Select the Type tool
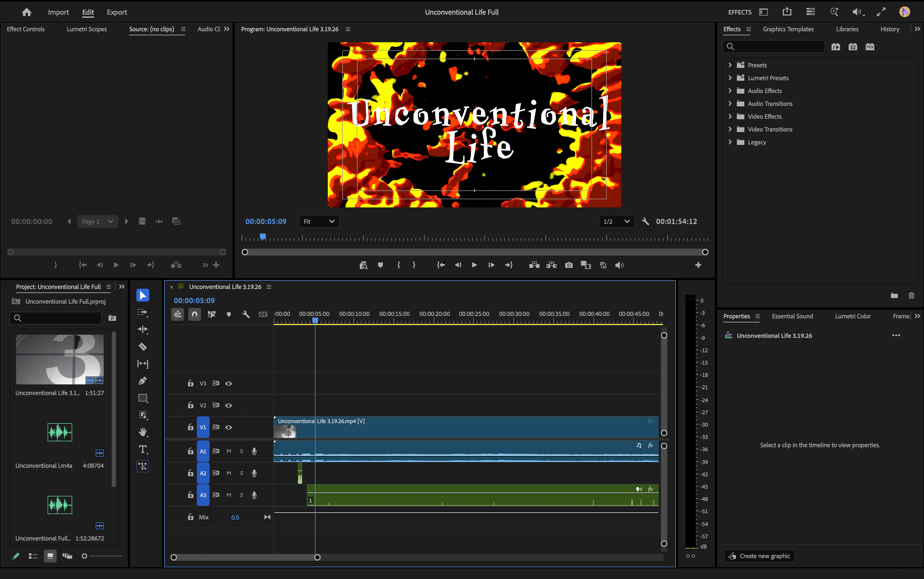The height and width of the screenshot is (579, 924). pos(143,449)
